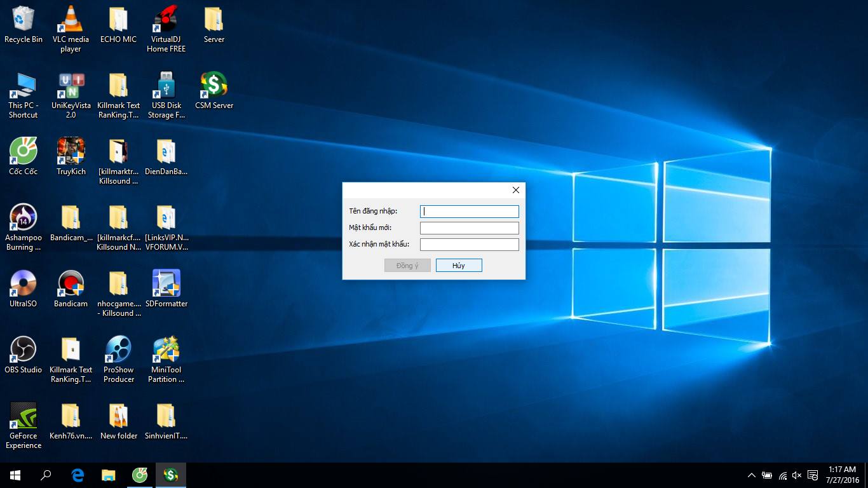This screenshot has height=488, width=868.
Task: Open Microsoft Edge from the taskbar
Action: 77,475
